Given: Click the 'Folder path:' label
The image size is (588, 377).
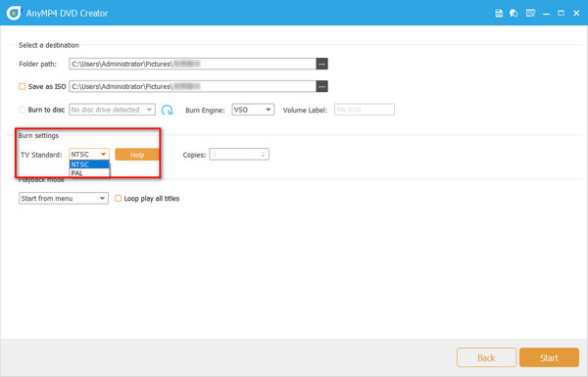Looking at the screenshot, I should coord(37,64).
